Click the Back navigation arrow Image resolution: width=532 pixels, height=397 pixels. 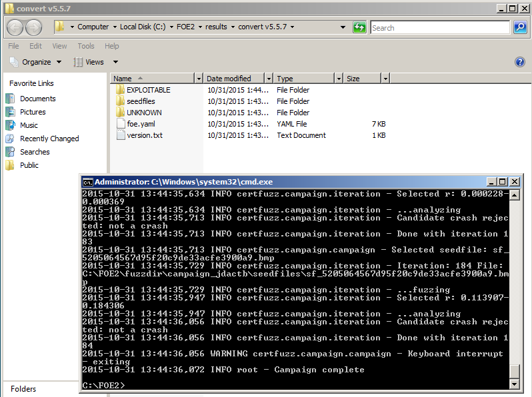(15, 27)
